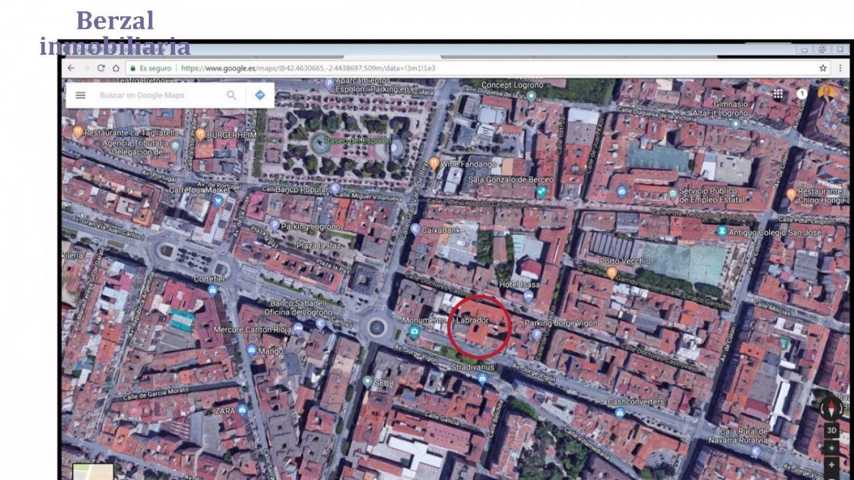This screenshot has height=480, width=854.
Task: Open the notifications badge icon
Action: pyautogui.click(x=802, y=94)
